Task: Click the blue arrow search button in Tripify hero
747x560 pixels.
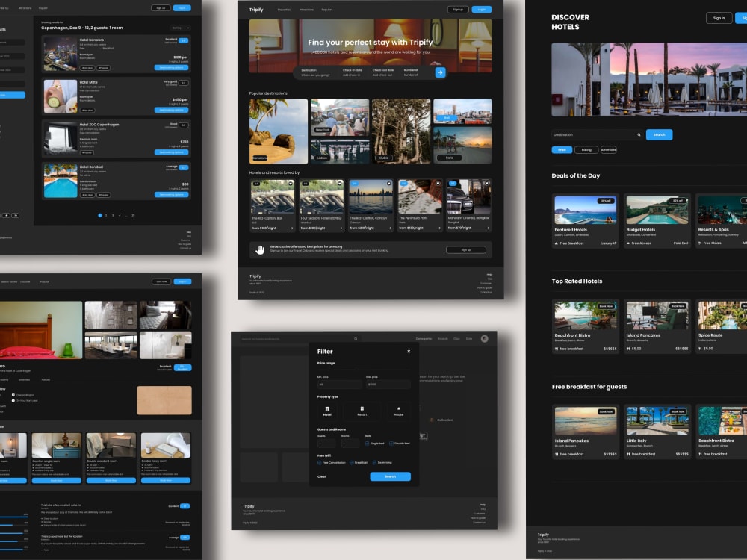Action: (440, 72)
